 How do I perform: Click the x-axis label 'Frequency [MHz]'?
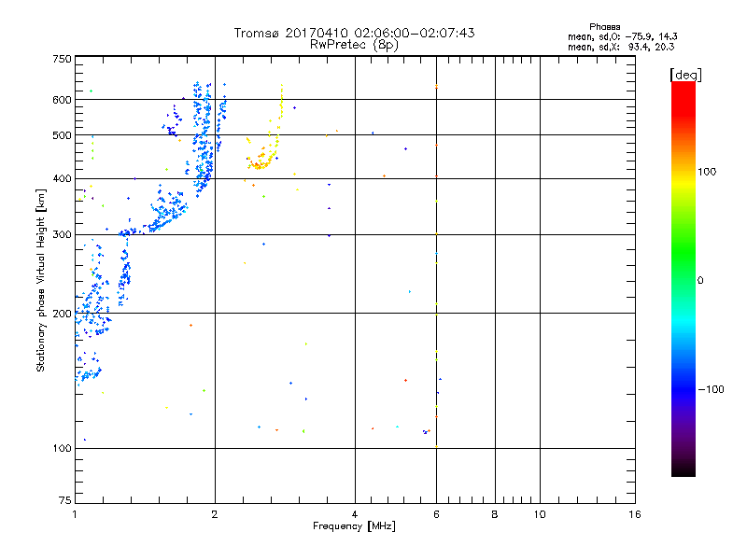pyautogui.click(x=354, y=526)
